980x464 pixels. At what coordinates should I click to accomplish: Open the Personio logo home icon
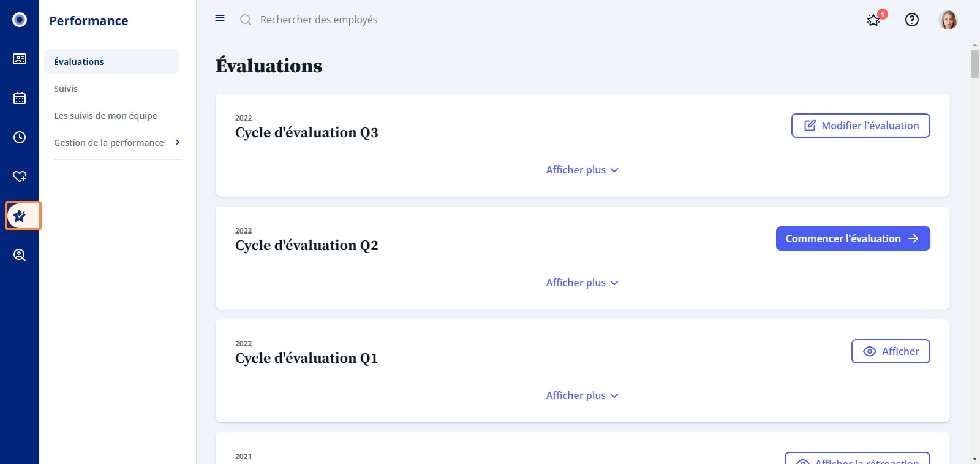[19, 19]
